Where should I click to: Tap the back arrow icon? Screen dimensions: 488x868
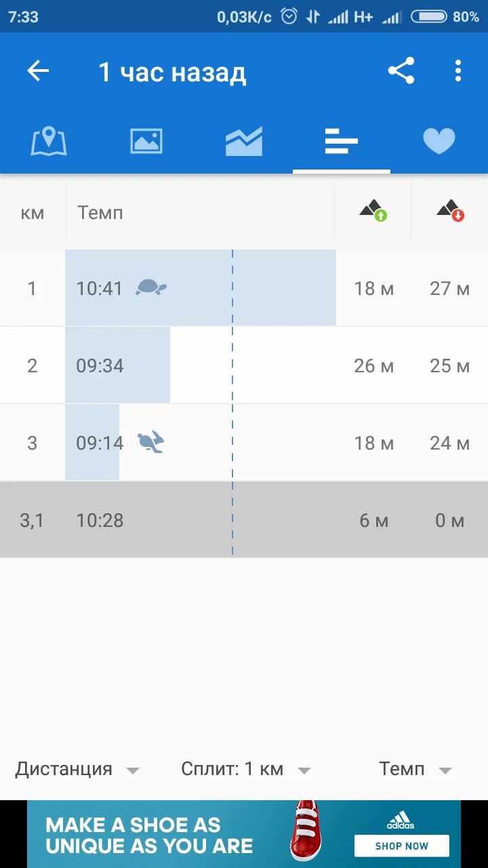click(x=38, y=71)
